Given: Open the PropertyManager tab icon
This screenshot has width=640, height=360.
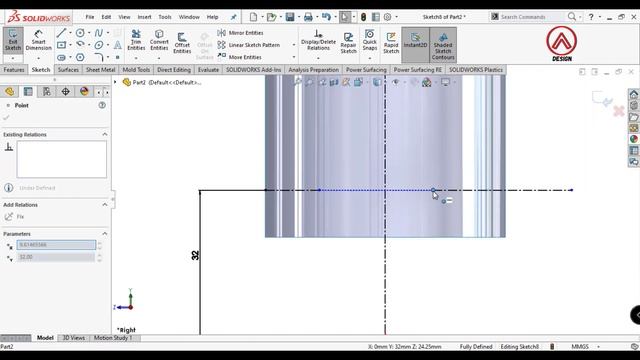Looking at the screenshot, I should click(28, 91).
